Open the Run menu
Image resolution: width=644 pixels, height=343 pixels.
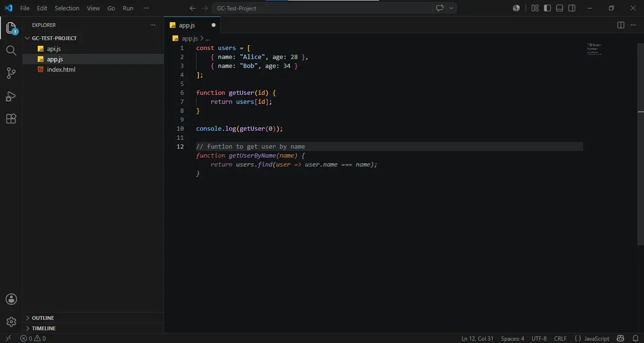tap(128, 8)
